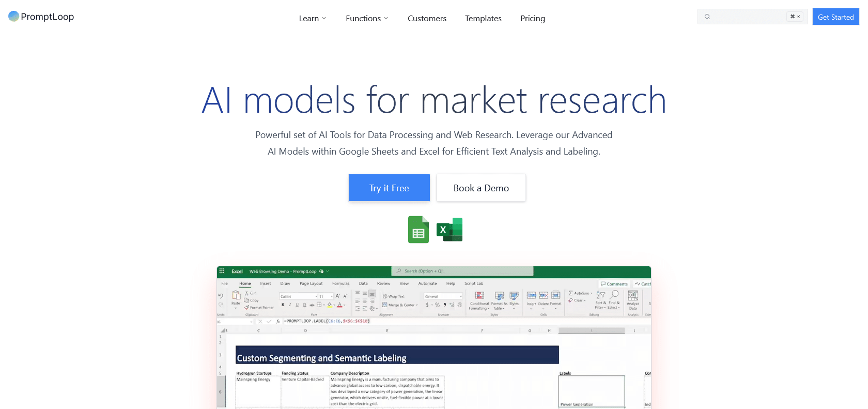Click the Excel search box
Image resolution: width=868 pixels, height=409 pixels.
[462, 271]
